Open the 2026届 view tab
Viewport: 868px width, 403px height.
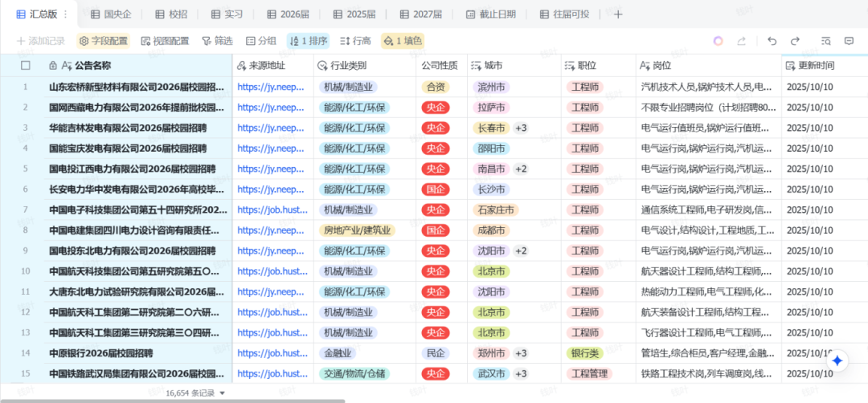[287, 14]
